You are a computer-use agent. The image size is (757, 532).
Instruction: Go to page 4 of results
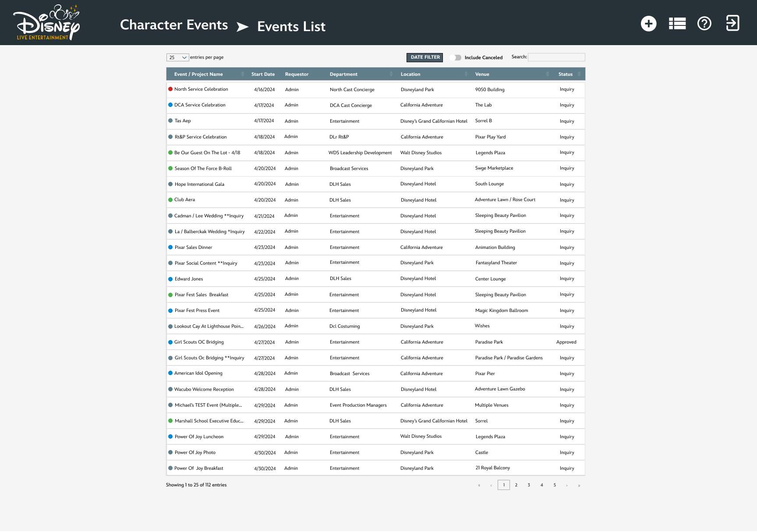coord(541,485)
